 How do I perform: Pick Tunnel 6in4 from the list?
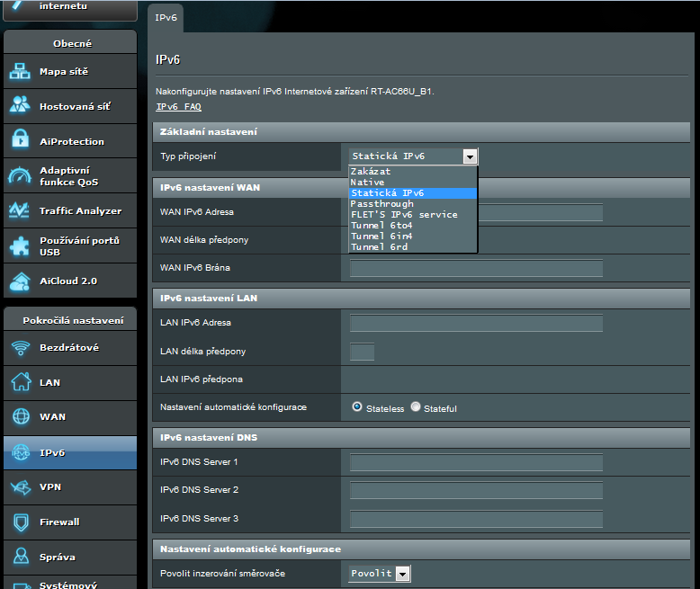tap(381, 236)
